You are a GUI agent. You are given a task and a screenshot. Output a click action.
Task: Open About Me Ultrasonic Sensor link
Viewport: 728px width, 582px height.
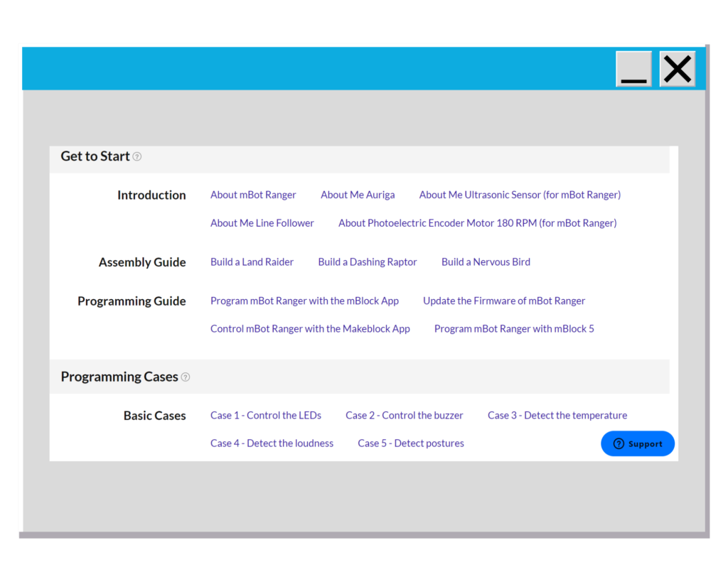520,195
